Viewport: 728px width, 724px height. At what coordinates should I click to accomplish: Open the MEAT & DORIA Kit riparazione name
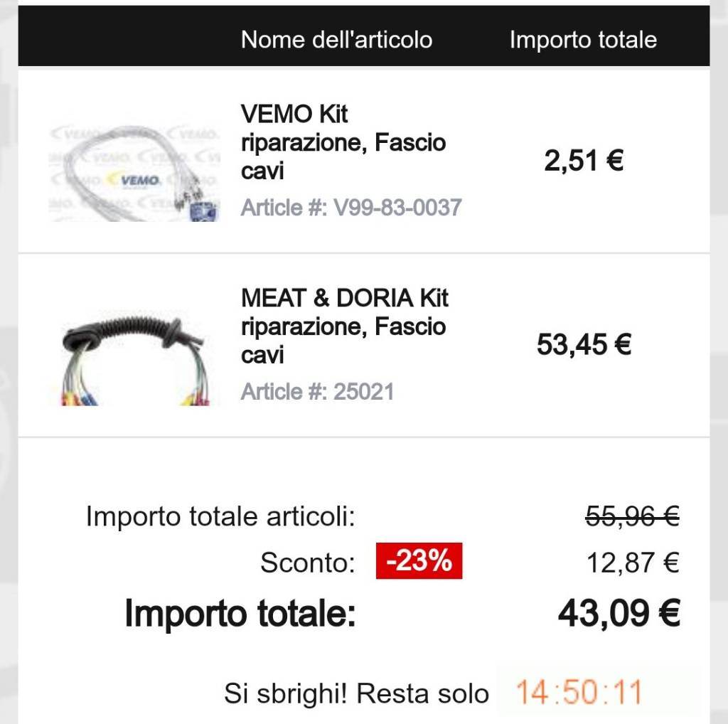click(344, 326)
